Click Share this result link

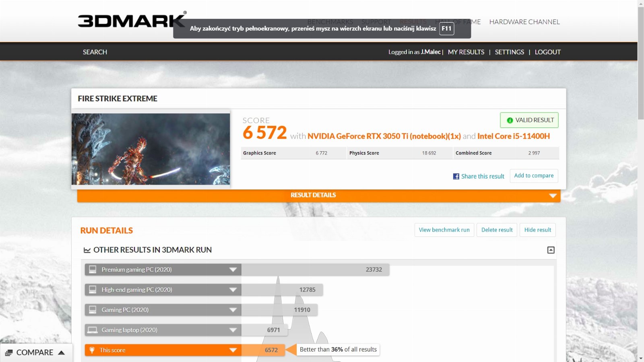(x=483, y=176)
